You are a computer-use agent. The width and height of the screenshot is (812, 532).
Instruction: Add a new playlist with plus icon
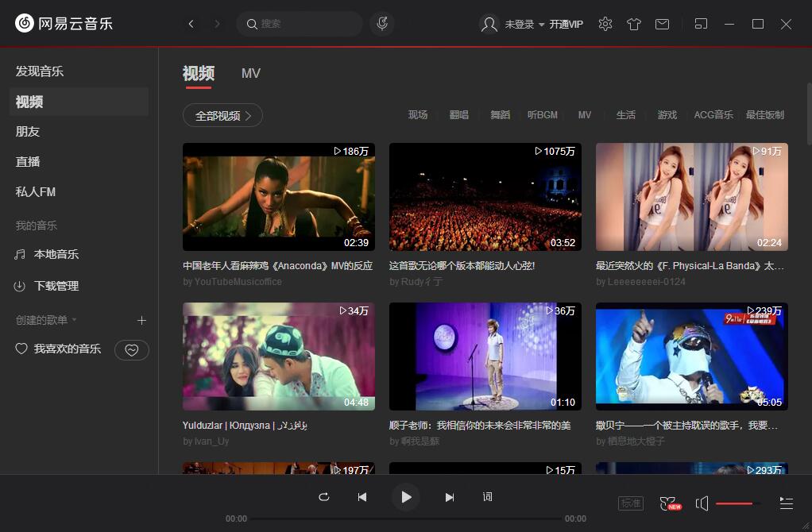(x=141, y=320)
